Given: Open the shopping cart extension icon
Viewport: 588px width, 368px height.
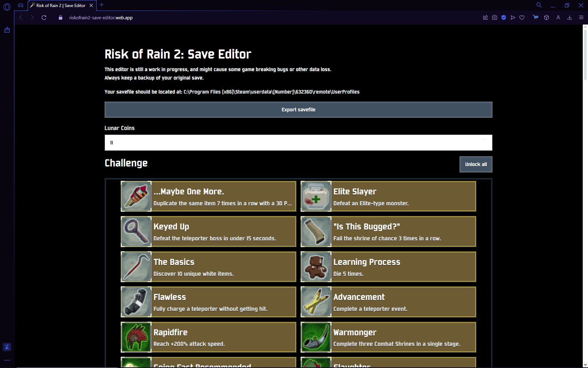Looking at the screenshot, I should pos(535,17).
